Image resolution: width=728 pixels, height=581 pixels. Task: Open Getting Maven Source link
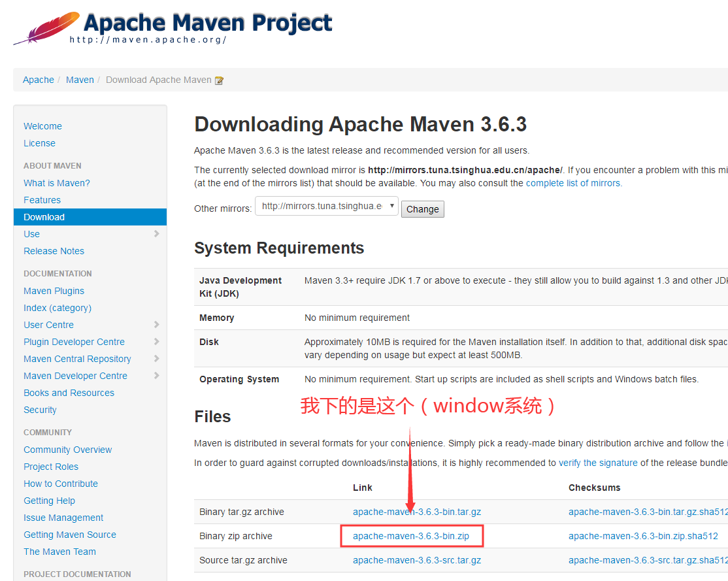click(70, 535)
